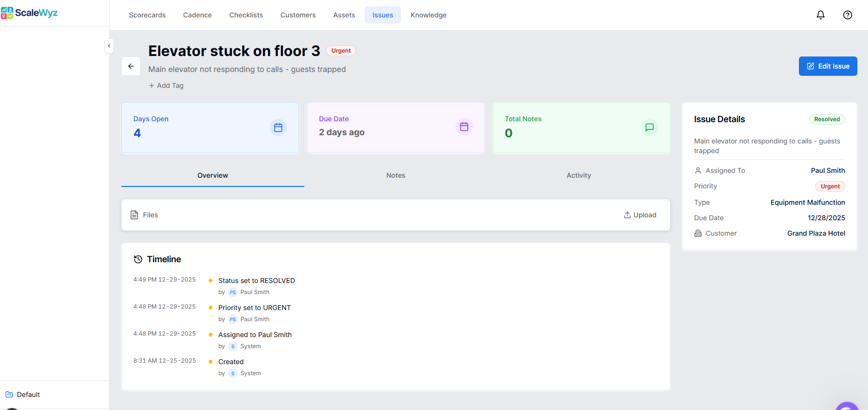Switch to the Activity tab
This screenshot has height=410, width=868.
click(x=578, y=175)
